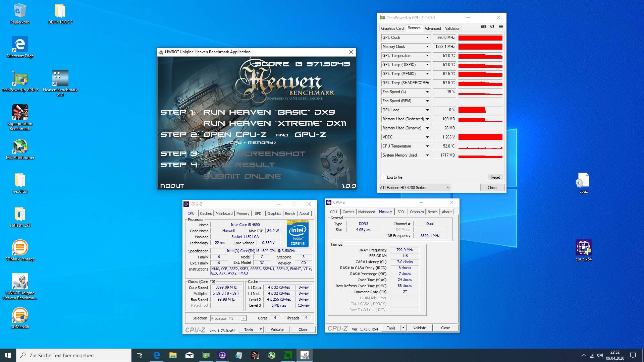The width and height of the screenshot is (644, 362).
Task: Switch to Validation tab in GPU-Z
Action: click(x=452, y=28)
